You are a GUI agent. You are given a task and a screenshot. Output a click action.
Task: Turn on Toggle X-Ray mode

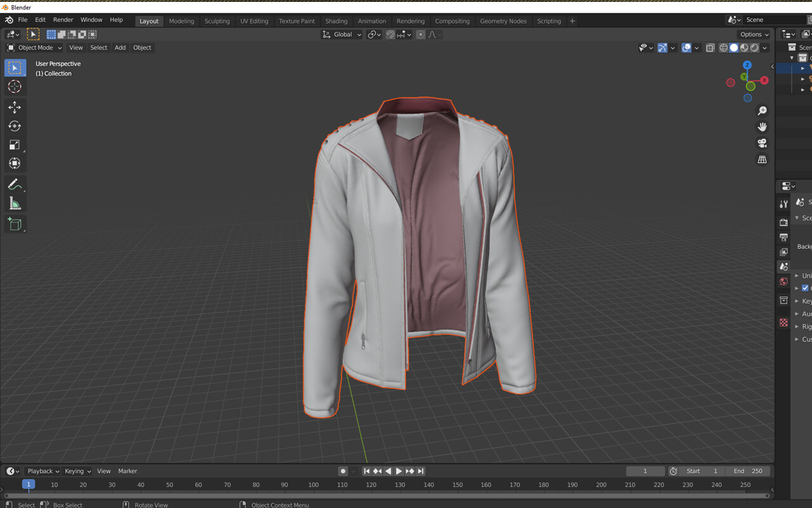[x=710, y=48]
